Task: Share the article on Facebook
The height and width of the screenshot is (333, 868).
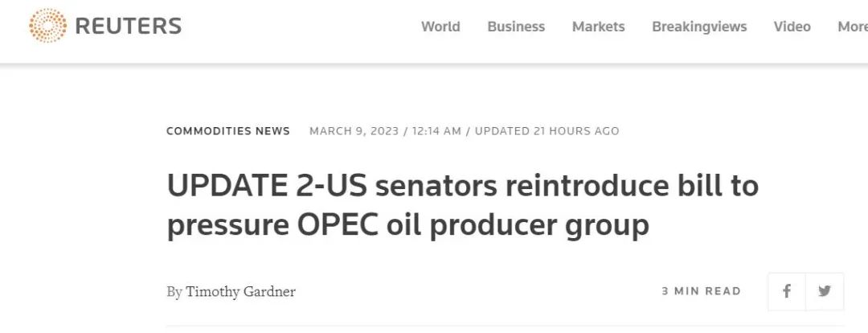Action: [787, 291]
